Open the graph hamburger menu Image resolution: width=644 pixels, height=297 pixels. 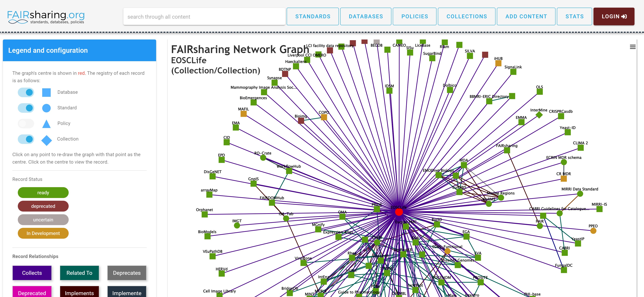click(x=632, y=47)
